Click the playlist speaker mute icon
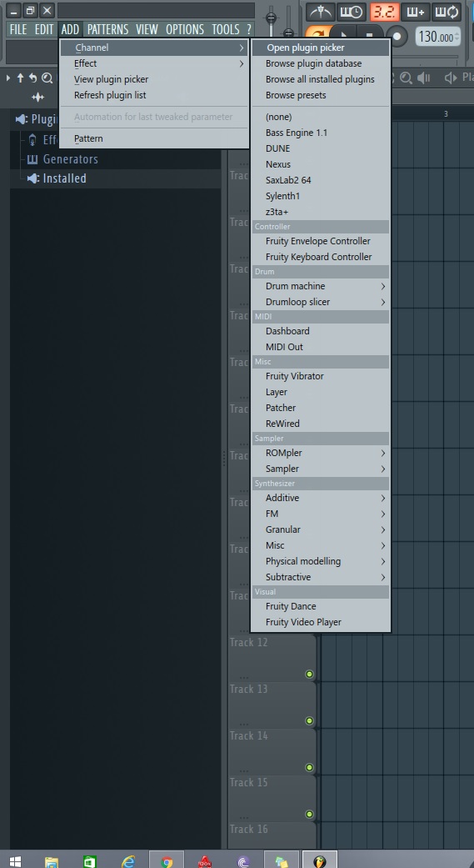The height and width of the screenshot is (868, 474). tap(424, 78)
